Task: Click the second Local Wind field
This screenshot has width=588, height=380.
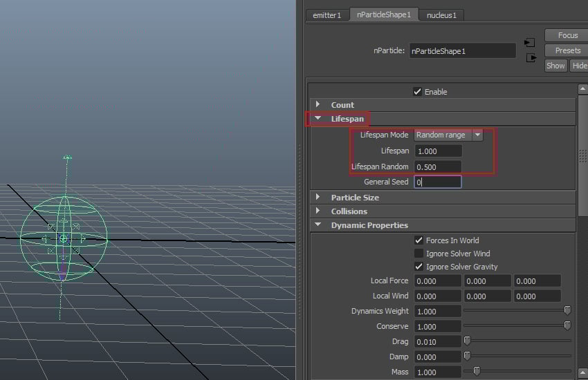Action: (x=488, y=296)
